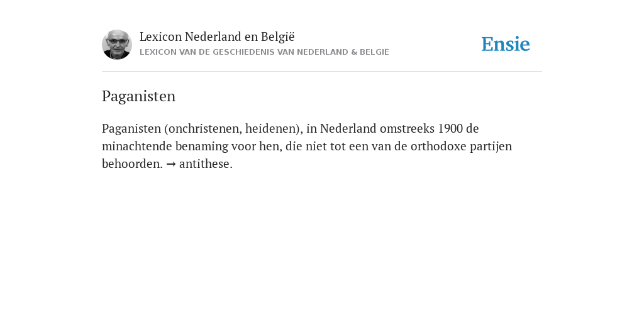The width and height of the screenshot is (644, 322).
Task: Click the word partijen in the paragraph
Action: [x=491, y=147]
